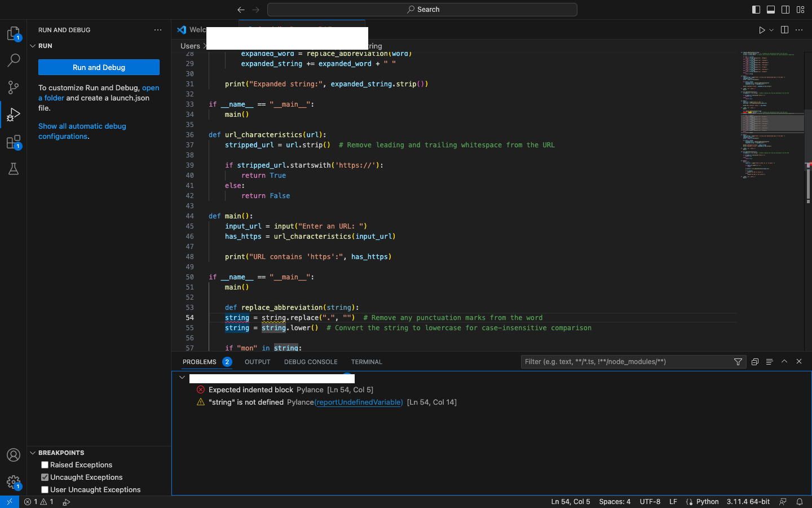
Task: Open the Search view in activity bar
Action: click(14, 60)
